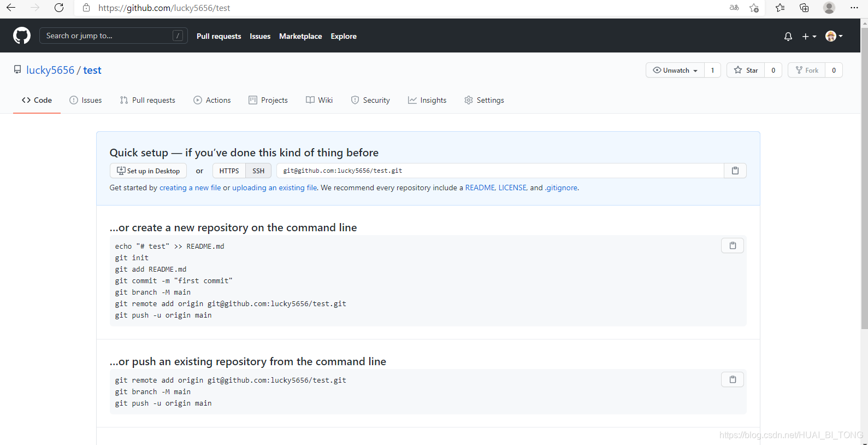Select the Code tab
This screenshot has width=868, height=445.
37,100
